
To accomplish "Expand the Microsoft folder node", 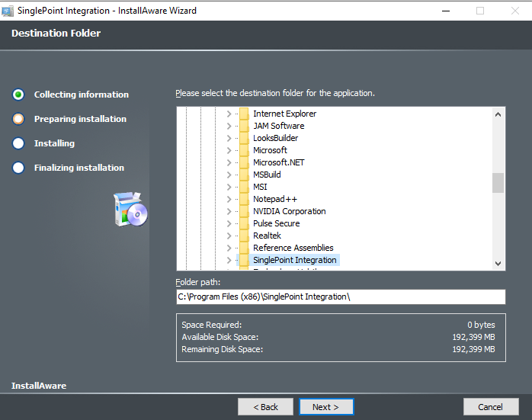I will [x=229, y=150].
